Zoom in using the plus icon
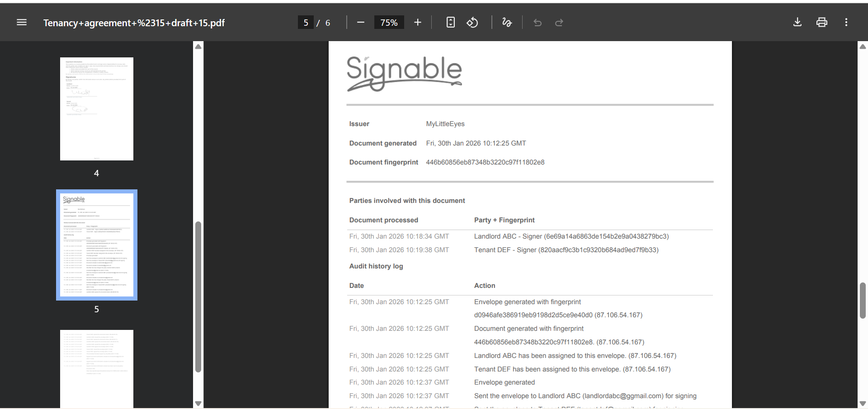This screenshot has height=409, width=868. point(417,22)
